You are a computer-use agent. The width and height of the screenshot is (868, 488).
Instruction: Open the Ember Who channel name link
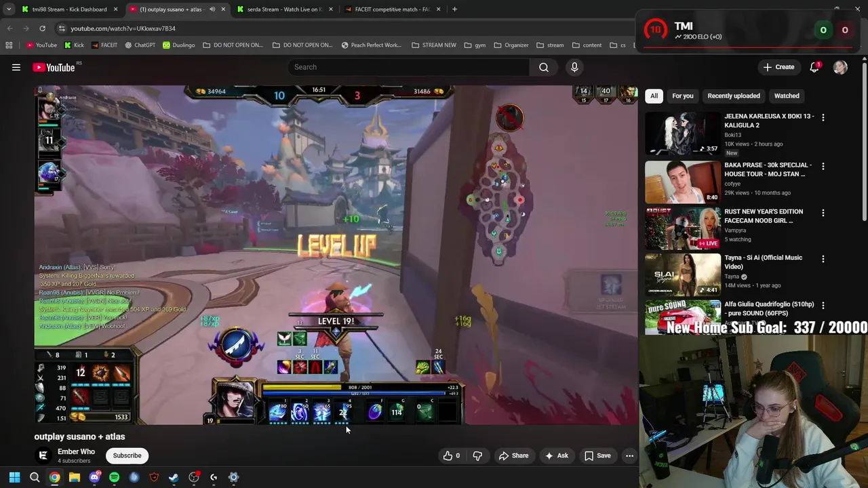point(76,451)
